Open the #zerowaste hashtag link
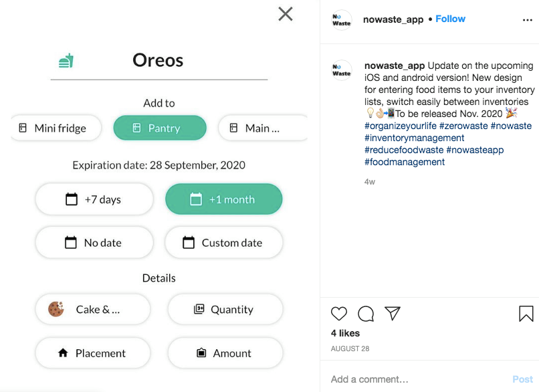The height and width of the screenshot is (392, 539). 463,126
